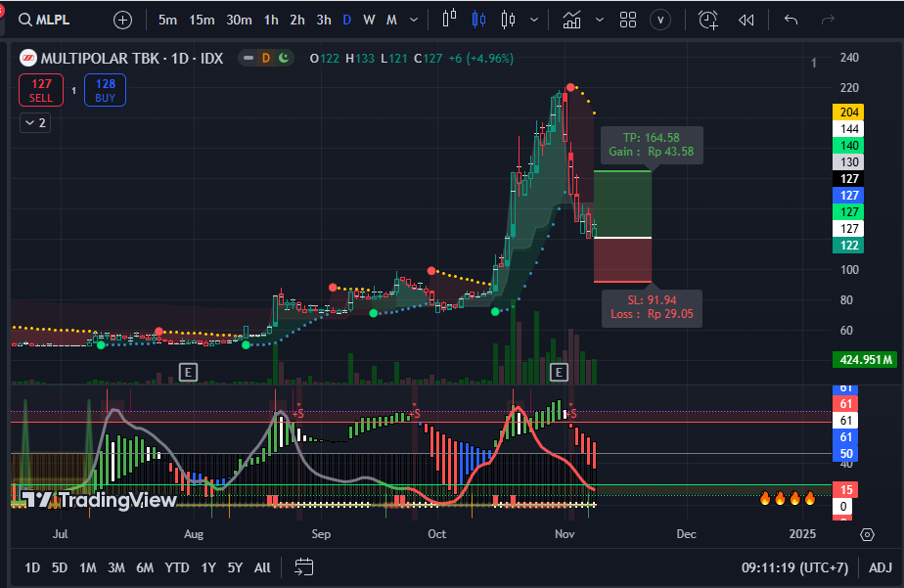904x588 pixels.
Task: Open the layout grid selector icon
Action: 628,21
